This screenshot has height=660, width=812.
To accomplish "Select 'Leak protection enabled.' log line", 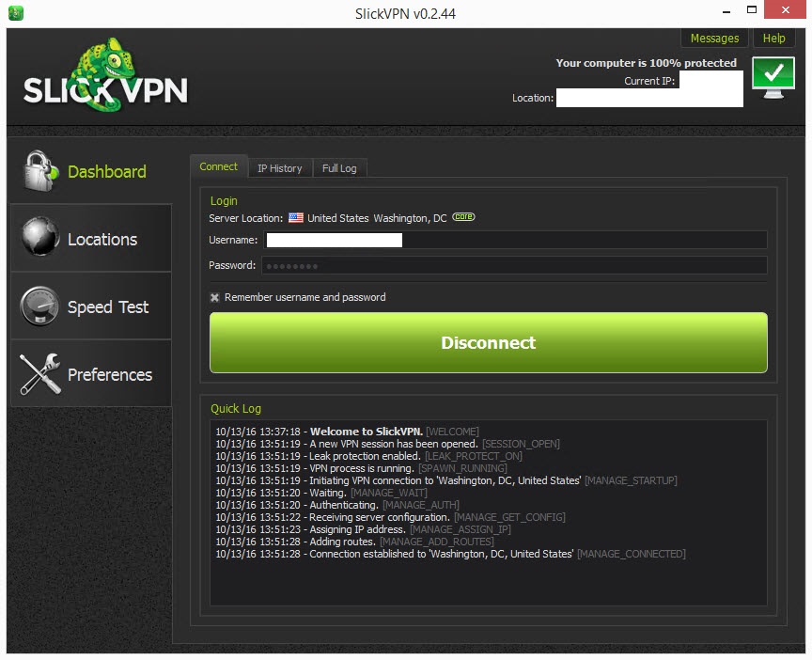I will tap(368, 456).
